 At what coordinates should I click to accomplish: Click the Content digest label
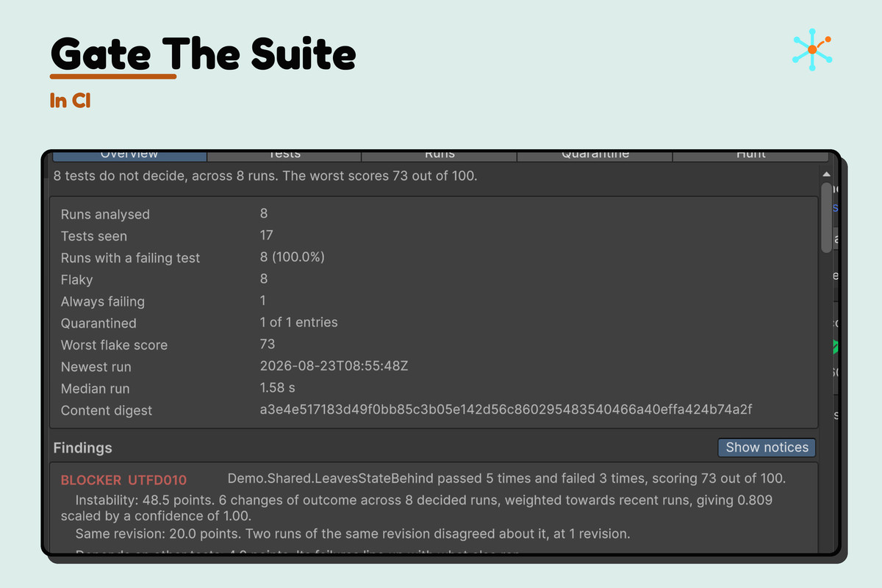[106, 411]
